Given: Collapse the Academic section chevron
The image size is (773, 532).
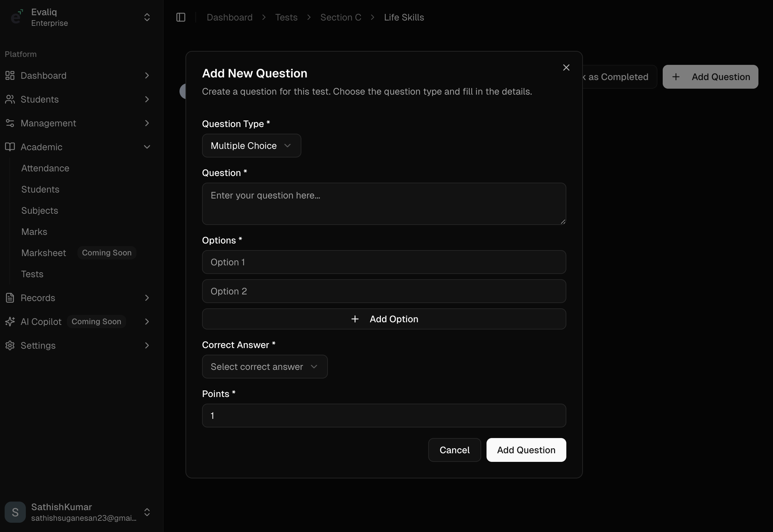Looking at the screenshot, I should [x=147, y=147].
